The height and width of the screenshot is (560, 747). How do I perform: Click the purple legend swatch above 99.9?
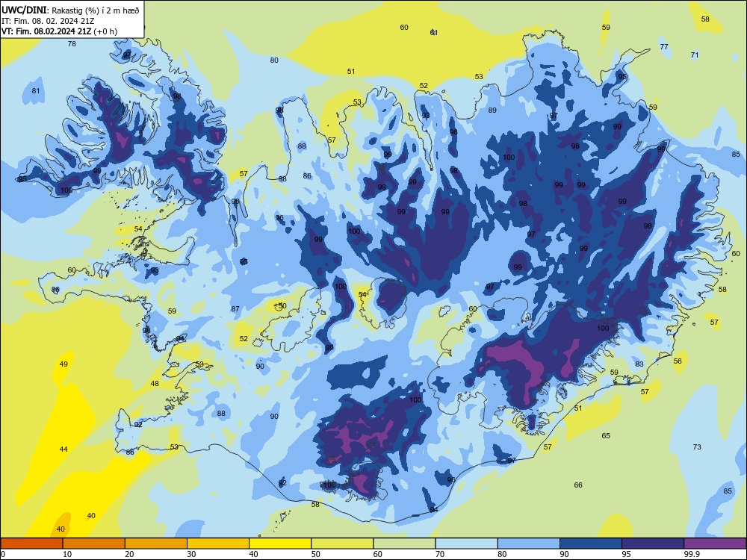point(715,544)
